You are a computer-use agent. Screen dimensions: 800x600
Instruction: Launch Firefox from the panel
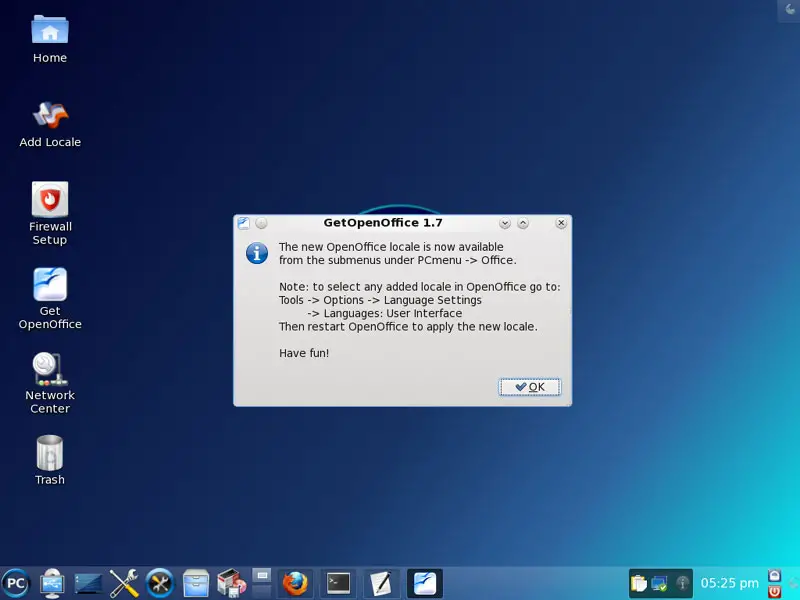click(295, 583)
